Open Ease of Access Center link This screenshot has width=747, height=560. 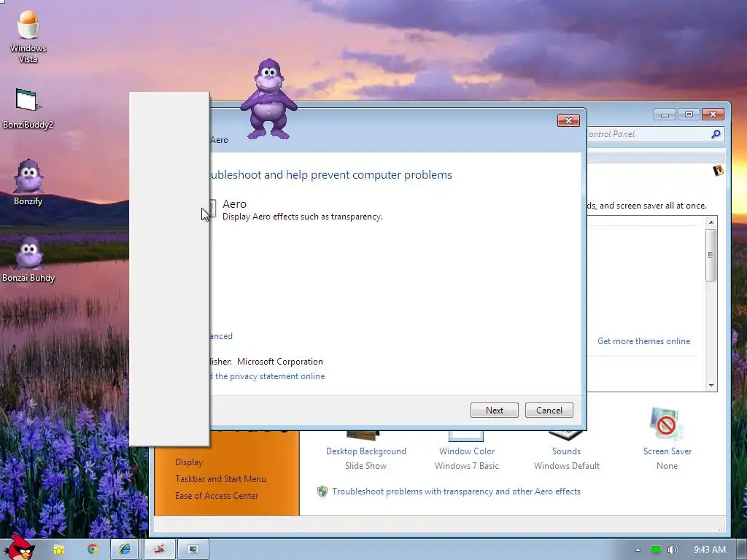(x=217, y=496)
